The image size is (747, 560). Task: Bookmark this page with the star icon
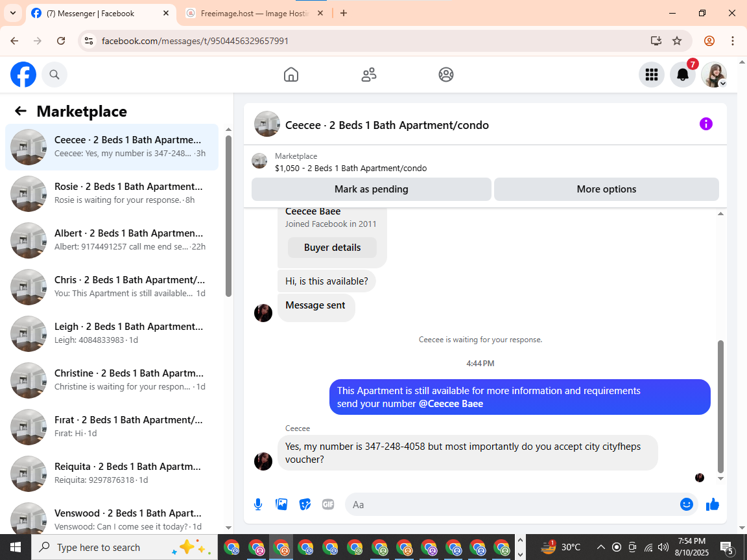[x=677, y=41]
